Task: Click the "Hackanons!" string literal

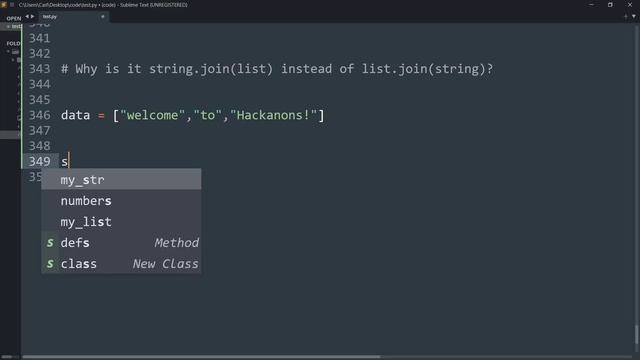Action: tap(273, 115)
